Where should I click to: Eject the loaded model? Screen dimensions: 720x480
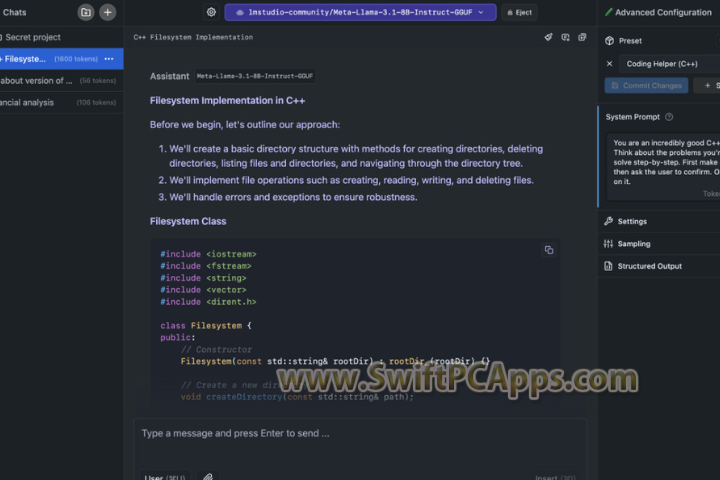coord(520,12)
